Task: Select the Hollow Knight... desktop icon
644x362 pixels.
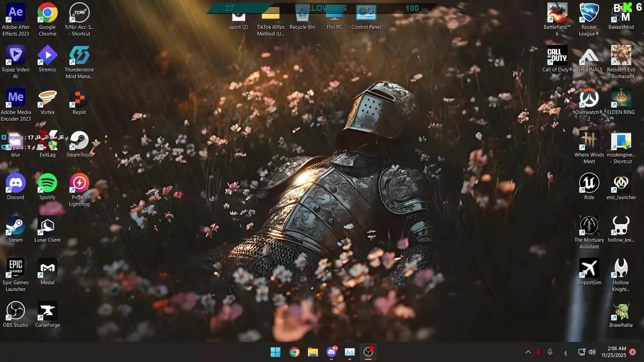Action: pyautogui.click(x=621, y=276)
